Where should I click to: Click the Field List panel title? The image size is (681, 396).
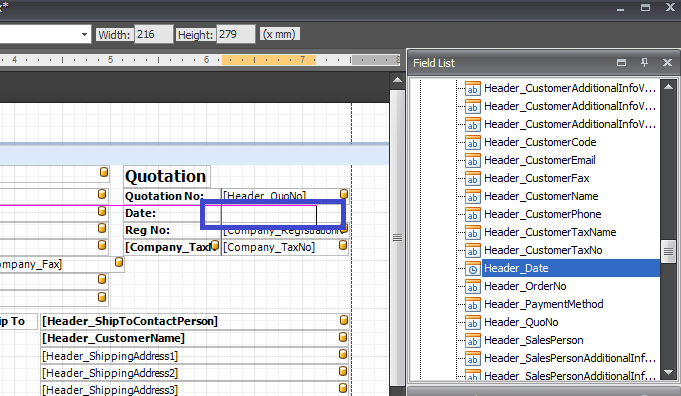(433, 63)
